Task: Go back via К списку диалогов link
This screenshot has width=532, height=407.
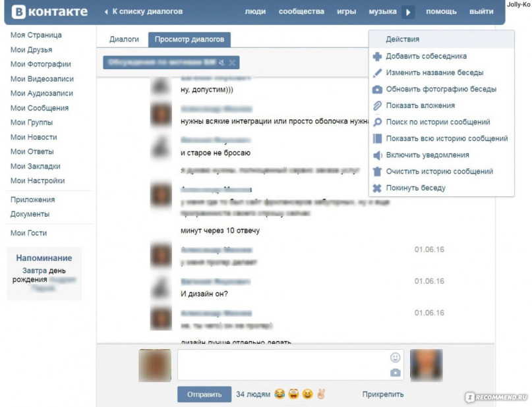Action: (x=144, y=11)
